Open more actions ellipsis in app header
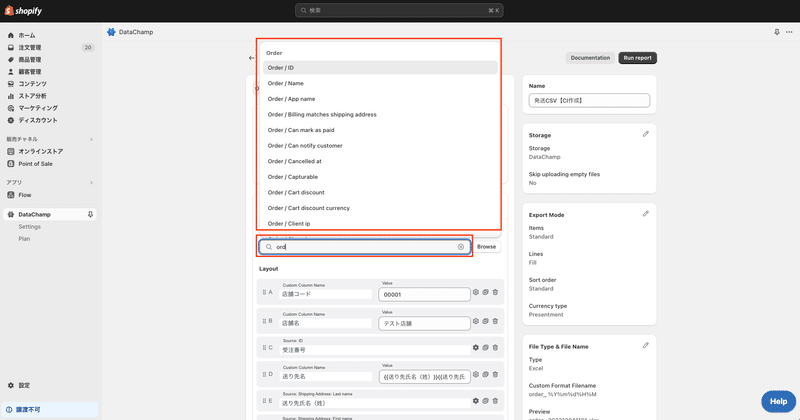Image resolution: width=800 pixels, height=420 pixels. click(789, 32)
